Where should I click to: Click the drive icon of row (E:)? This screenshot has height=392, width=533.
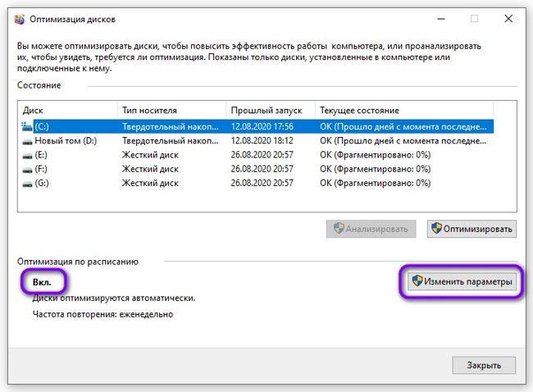point(27,156)
